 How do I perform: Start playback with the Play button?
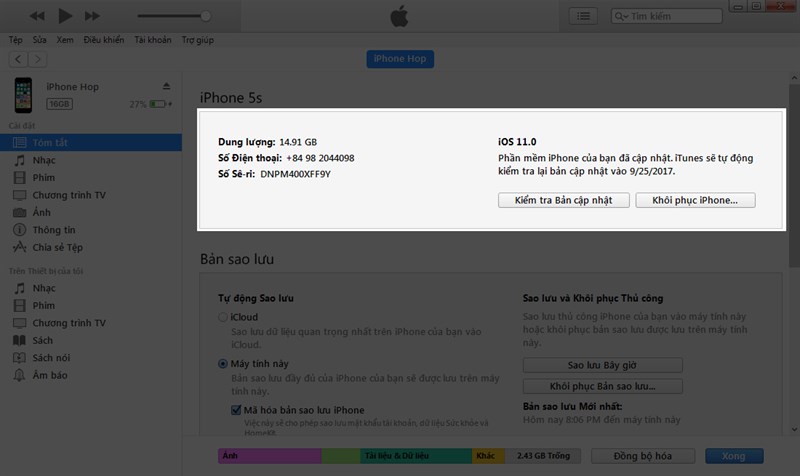(x=65, y=16)
